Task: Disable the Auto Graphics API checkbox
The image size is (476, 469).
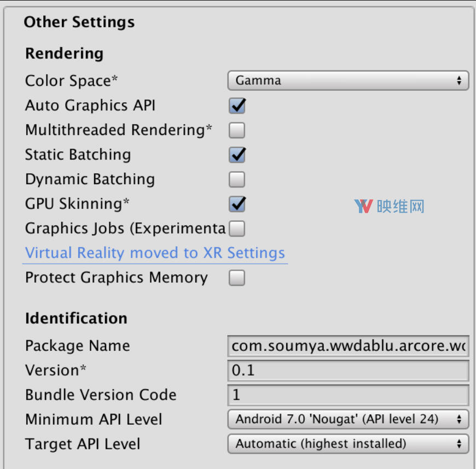Action: click(x=237, y=105)
